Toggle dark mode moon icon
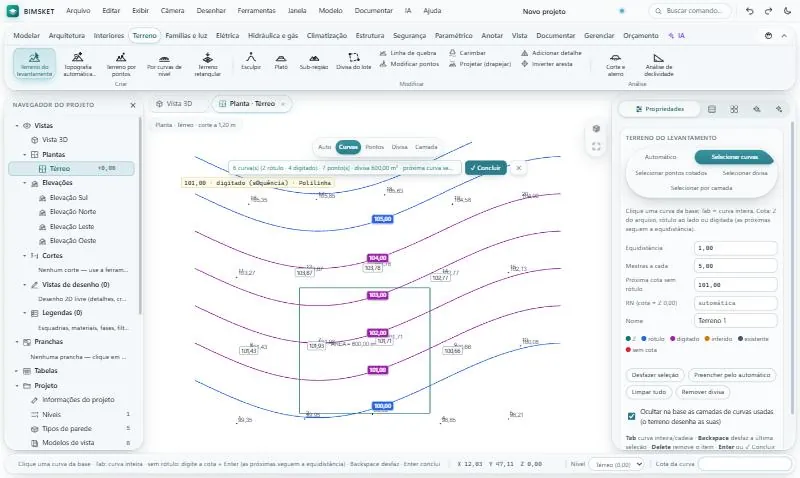The width and height of the screenshot is (800, 478). pos(787,11)
